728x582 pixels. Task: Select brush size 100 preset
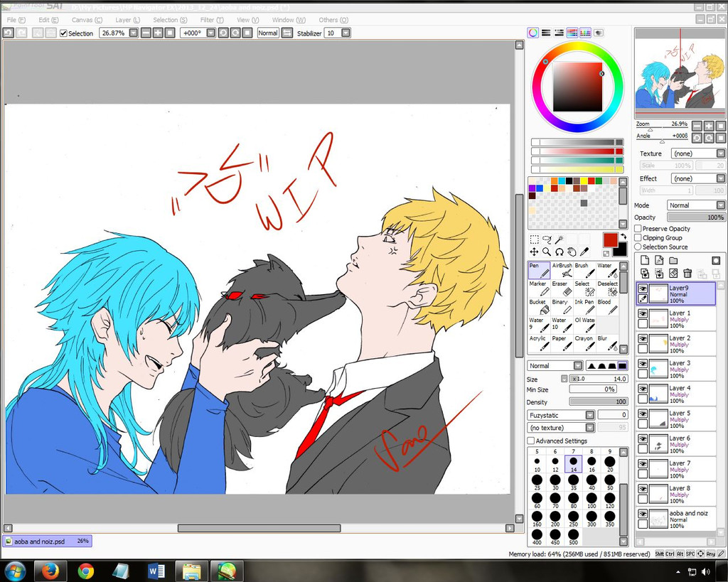click(x=591, y=500)
